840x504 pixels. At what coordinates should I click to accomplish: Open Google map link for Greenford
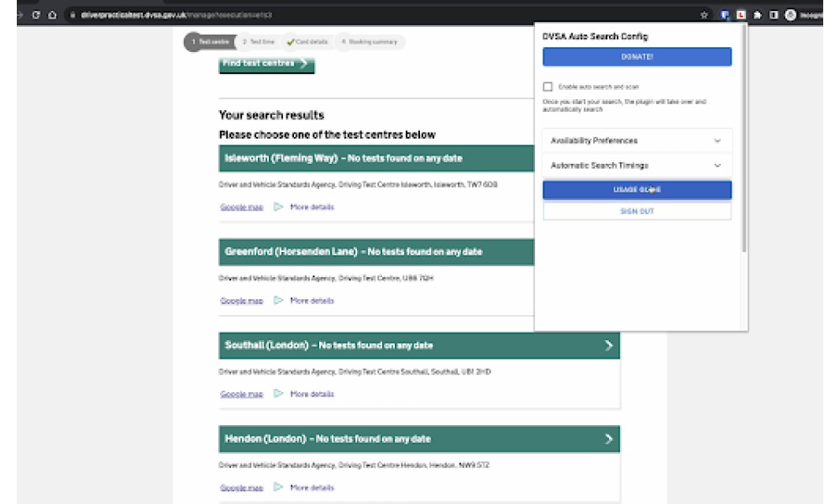pos(242,301)
